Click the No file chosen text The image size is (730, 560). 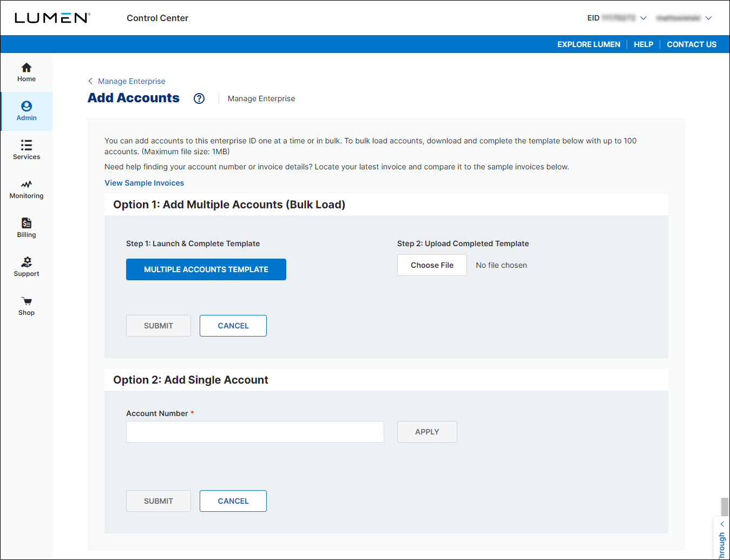point(501,265)
